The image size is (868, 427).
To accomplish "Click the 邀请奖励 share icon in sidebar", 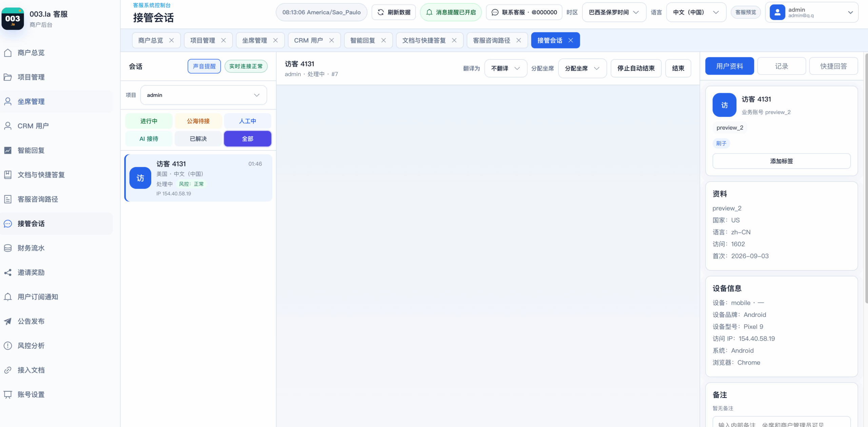I will coord(8,272).
